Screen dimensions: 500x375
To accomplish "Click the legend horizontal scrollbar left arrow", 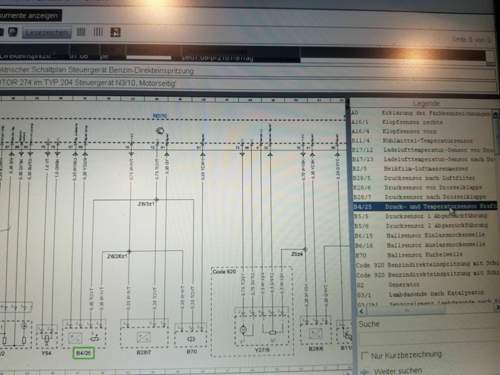I will coord(362,311).
